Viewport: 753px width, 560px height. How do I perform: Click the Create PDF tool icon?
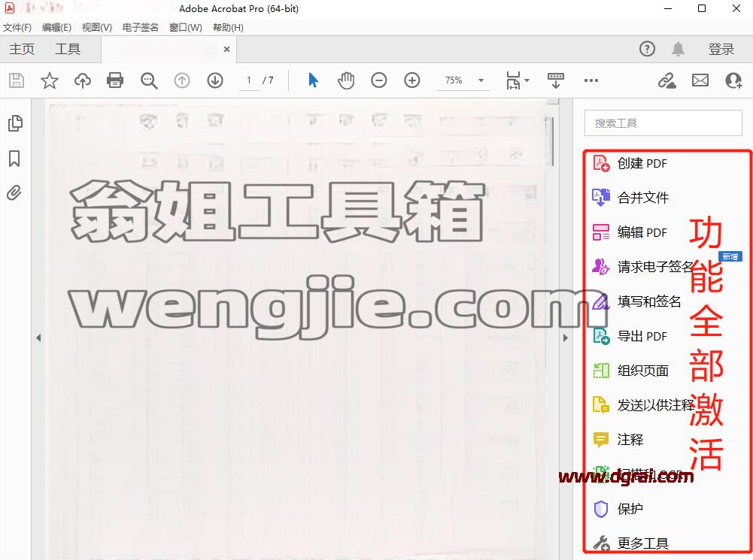(601, 163)
